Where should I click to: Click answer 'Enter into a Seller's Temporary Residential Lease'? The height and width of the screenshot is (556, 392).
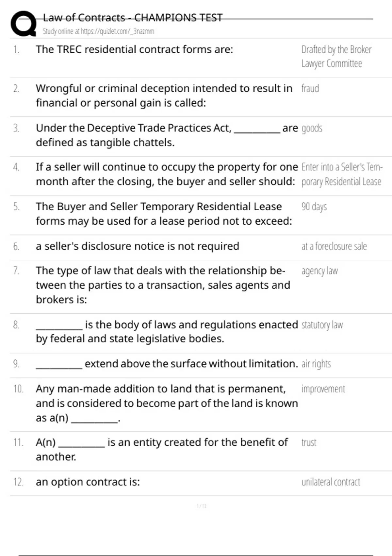(x=342, y=174)
